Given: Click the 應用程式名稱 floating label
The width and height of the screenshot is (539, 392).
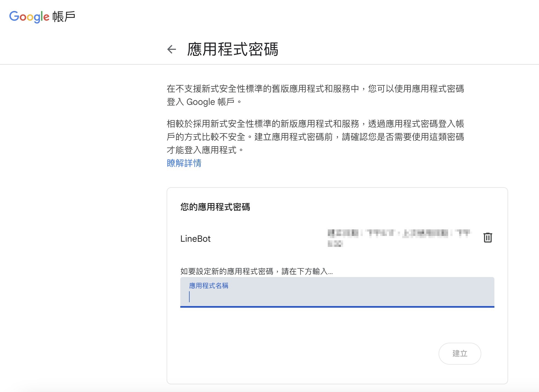Looking at the screenshot, I should [x=208, y=286].
